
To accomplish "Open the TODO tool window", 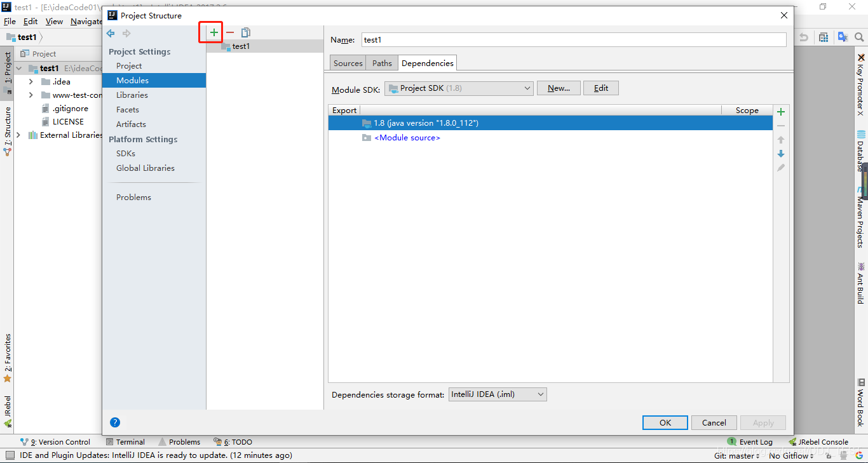I will (233, 442).
